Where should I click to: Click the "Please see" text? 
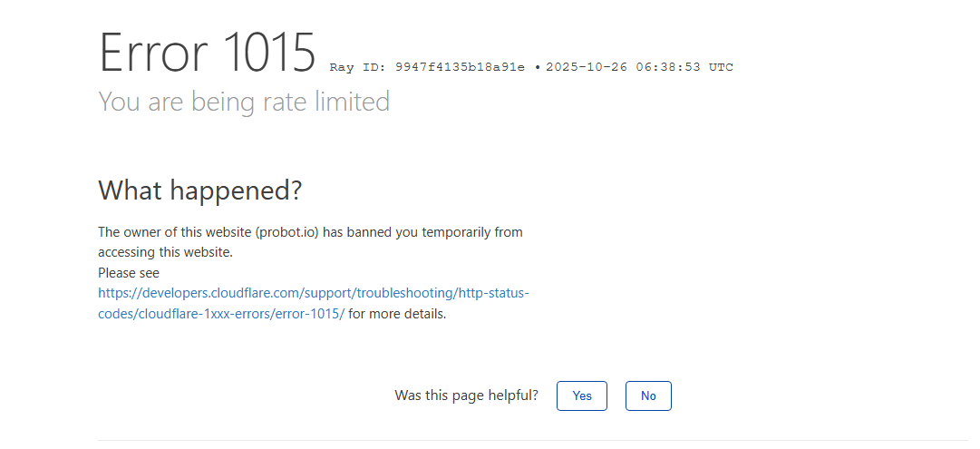[129, 273]
